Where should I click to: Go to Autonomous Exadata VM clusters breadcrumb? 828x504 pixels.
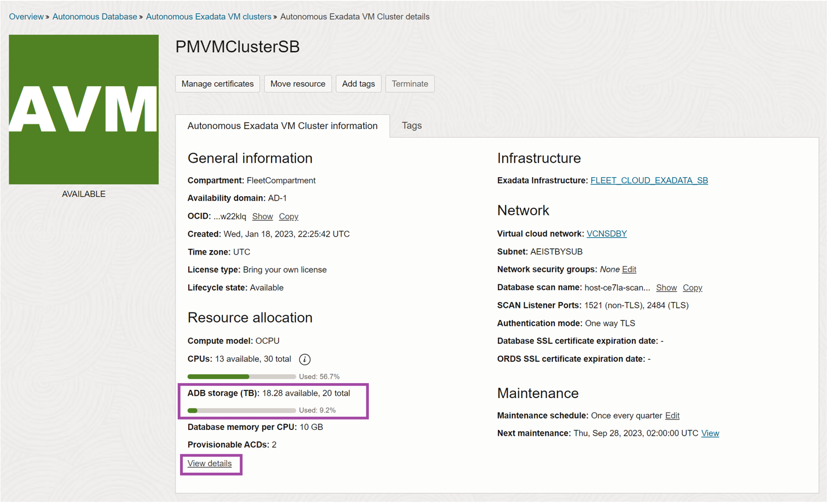click(208, 16)
